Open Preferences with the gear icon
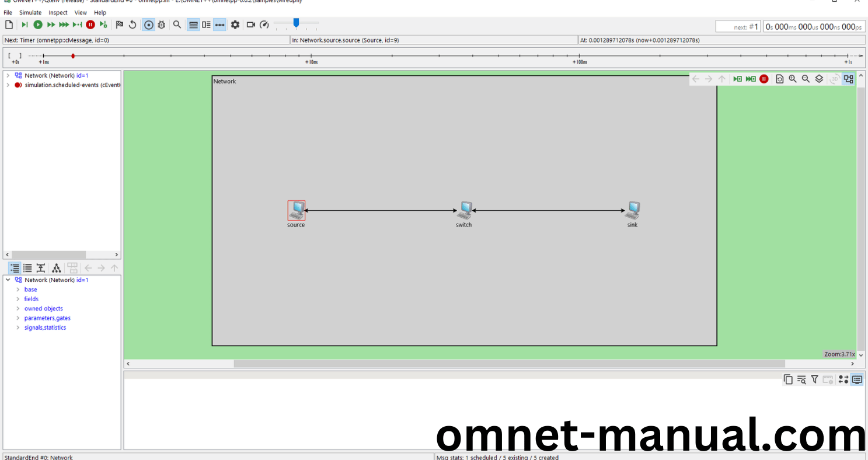This screenshot has width=868, height=460. click(235, 25)
